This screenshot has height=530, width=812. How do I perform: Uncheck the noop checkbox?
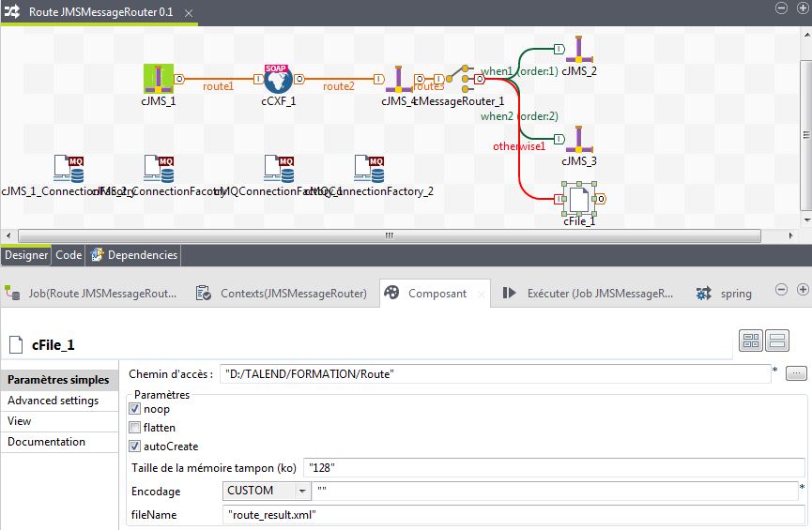[134, 409]
